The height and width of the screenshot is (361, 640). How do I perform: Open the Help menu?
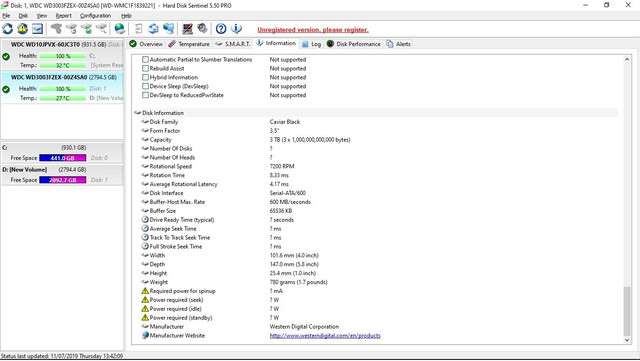pyautogui.click(x=126, y=16)
